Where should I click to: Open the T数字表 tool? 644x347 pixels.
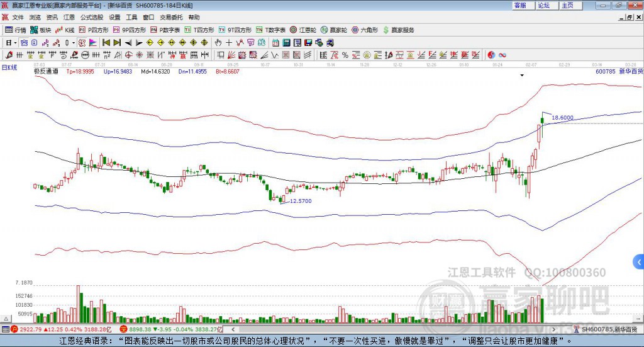tap(270, 30)
